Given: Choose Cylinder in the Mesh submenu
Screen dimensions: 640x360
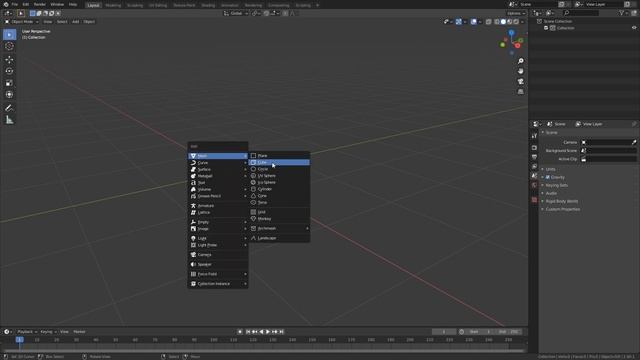Looking at the screenshot, I should (x=279, y=189).
